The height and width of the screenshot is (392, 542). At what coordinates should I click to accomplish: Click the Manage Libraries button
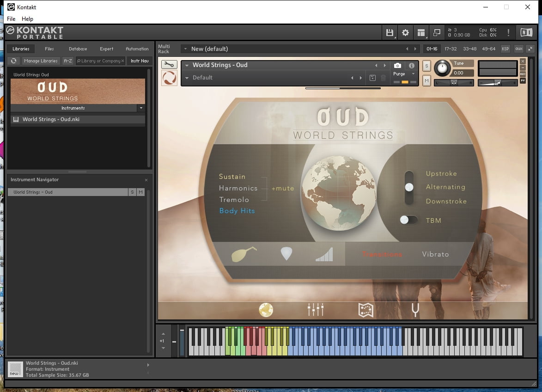click(41, 61)
